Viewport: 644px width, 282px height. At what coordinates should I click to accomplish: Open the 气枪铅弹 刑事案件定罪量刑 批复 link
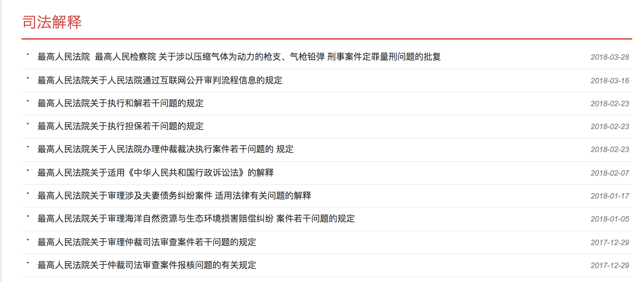coord(239,57)
